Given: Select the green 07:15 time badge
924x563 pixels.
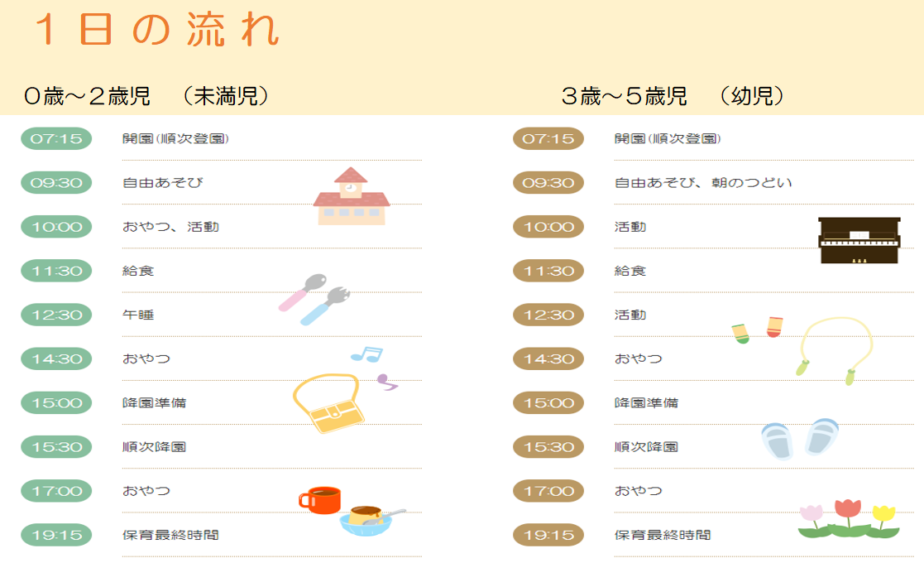Looking at the screenshot, I should pyautogui.click(x=56, y=138).
